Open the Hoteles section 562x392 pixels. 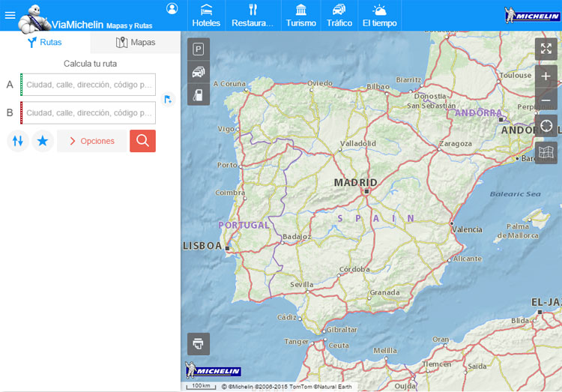[206, 16]
